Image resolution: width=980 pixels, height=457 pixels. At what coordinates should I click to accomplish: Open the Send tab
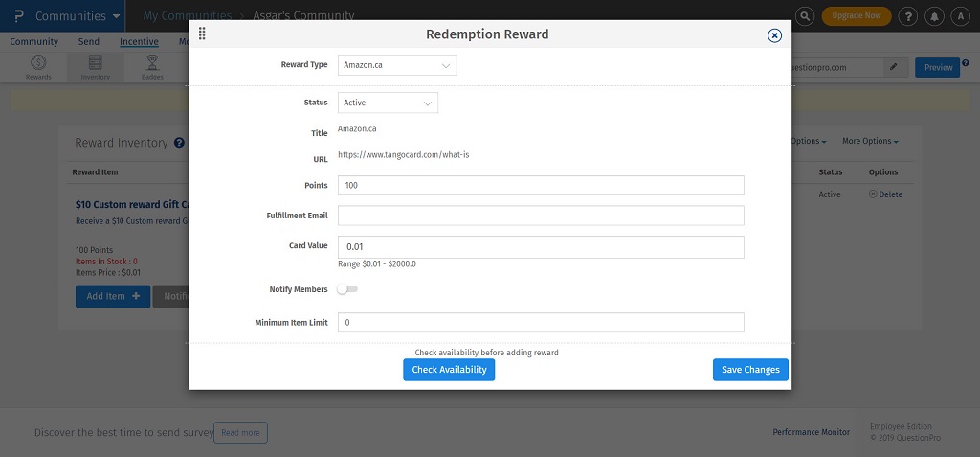click(89, 42)
